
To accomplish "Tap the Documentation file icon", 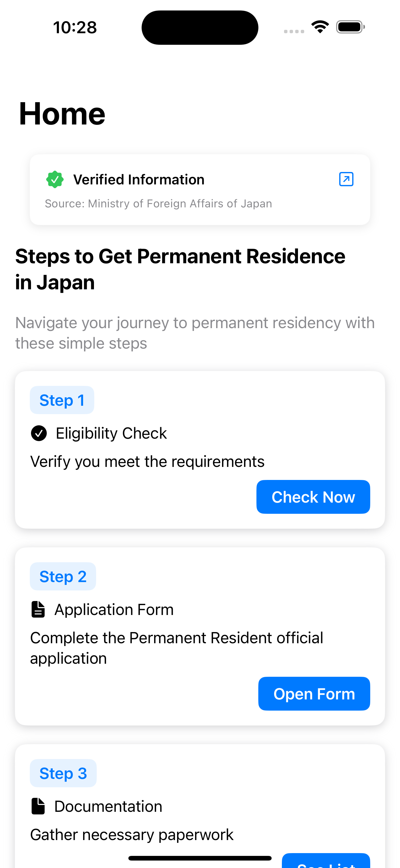I will click(x=38, y=806).
